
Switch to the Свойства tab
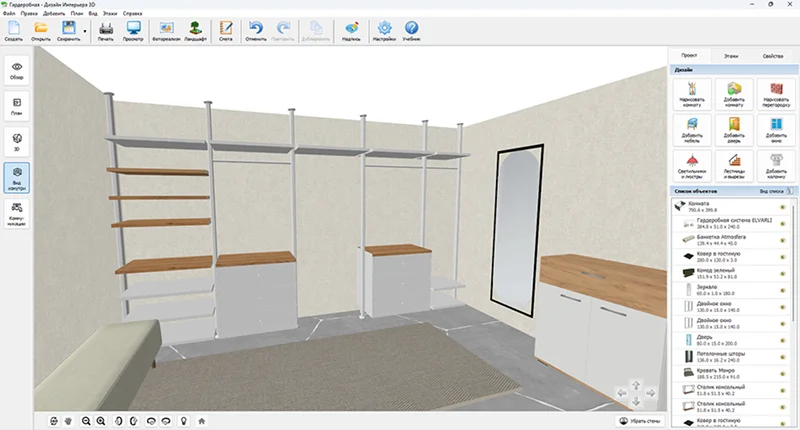(772, 56)
